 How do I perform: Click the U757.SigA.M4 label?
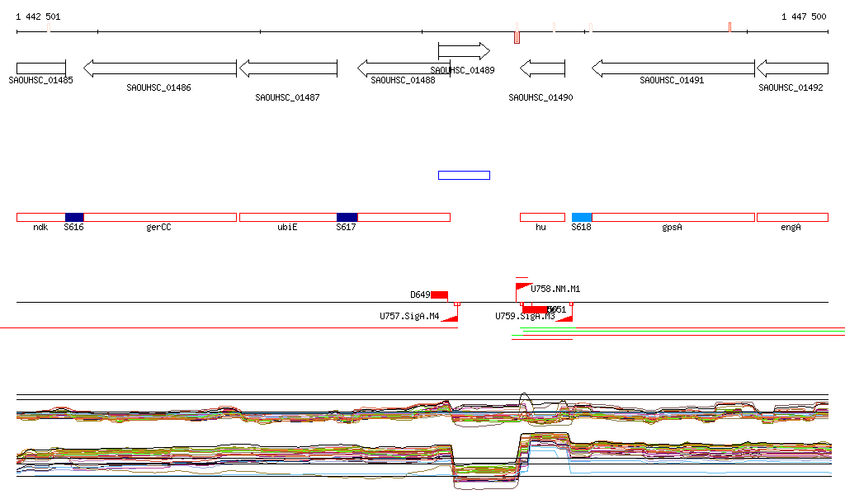tap(409, 316)
